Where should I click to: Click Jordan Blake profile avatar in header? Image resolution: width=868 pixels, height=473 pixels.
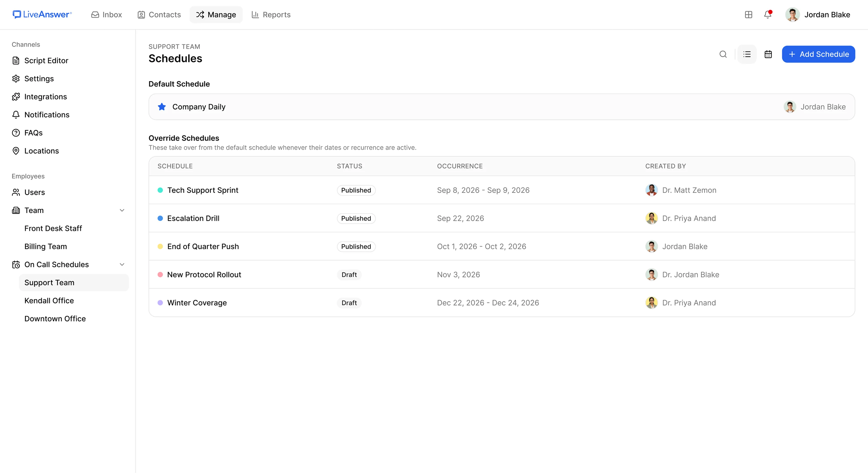click(x=792, y=14)
